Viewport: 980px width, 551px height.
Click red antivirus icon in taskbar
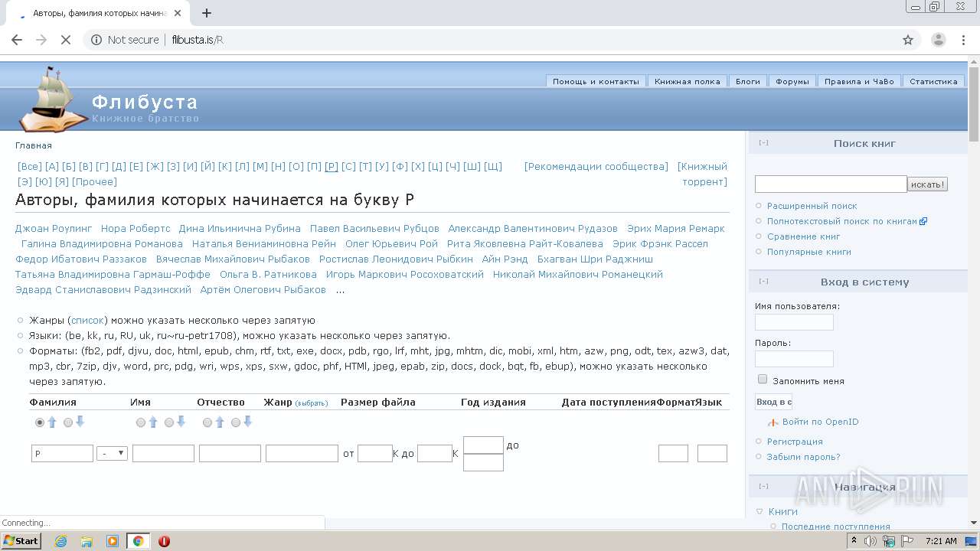[x=164, y=541]
